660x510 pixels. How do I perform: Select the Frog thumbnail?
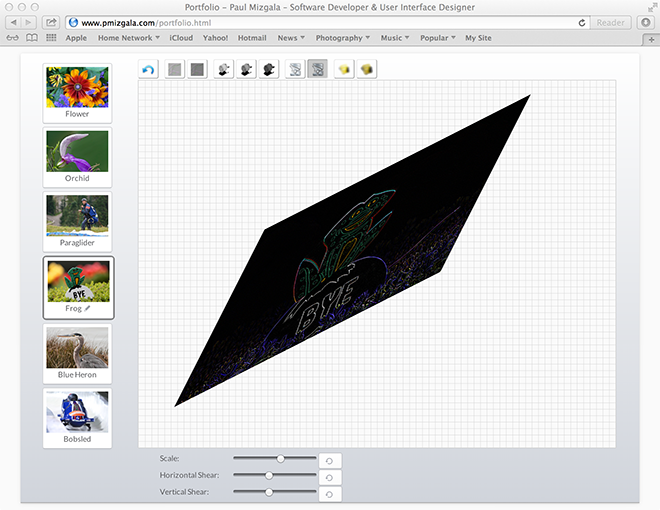point(78,287)
